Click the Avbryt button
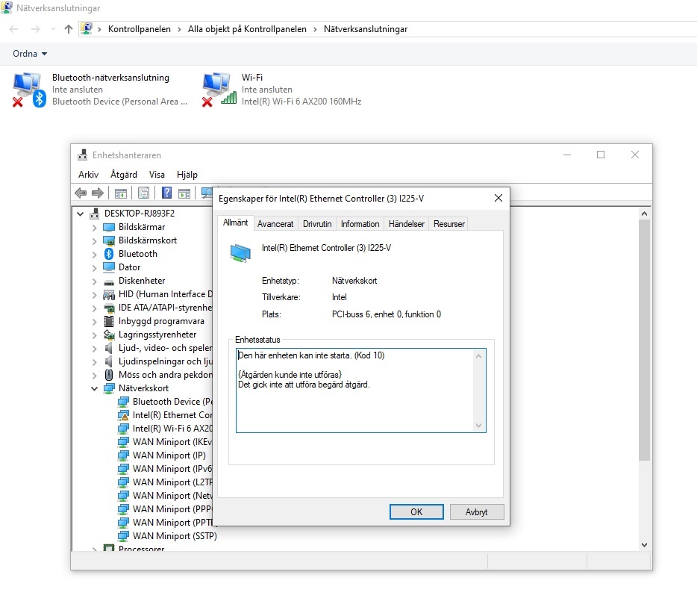The image size is (697, 616). pos(477,512)
